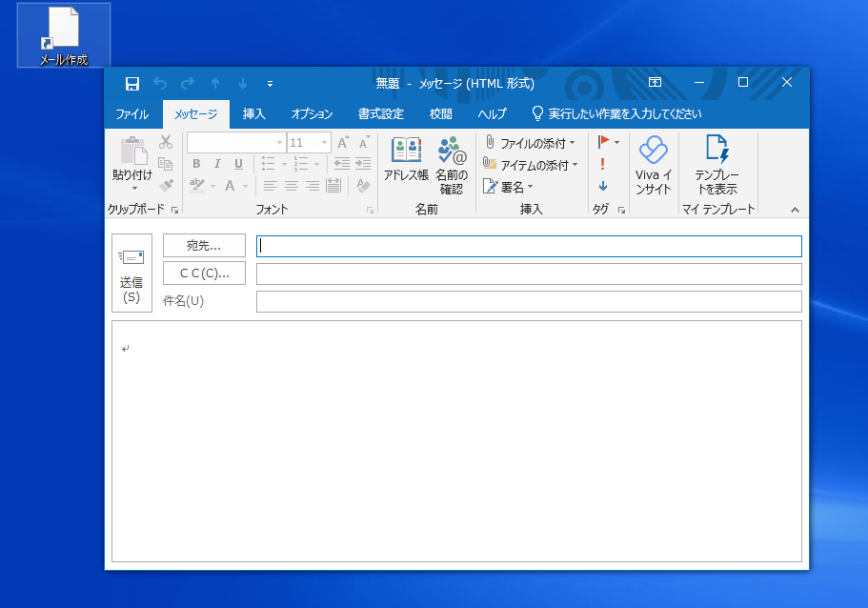This screenshot has height=608, width=868.
Task: Click the Previous Item up arrow
Action: [x=215, y=84]
